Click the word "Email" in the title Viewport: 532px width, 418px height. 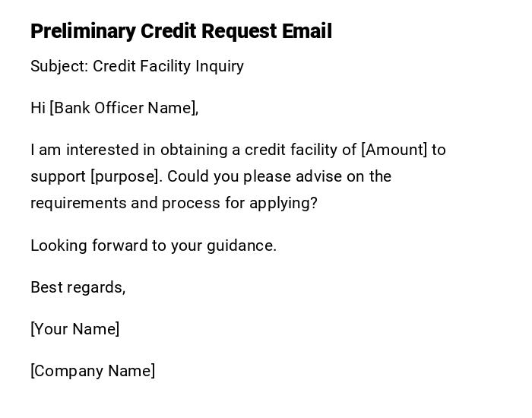point(306,31)
